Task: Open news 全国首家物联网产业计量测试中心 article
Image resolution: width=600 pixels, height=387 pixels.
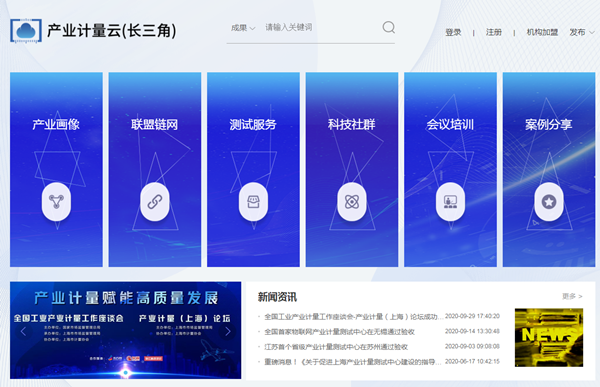Action: (339, 331)
